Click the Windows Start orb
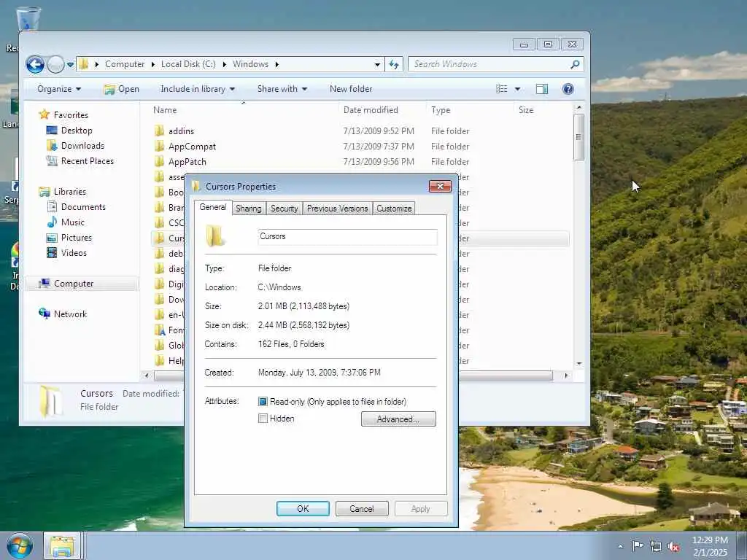This screenshot has height=560, width=747. pos(20,546)
